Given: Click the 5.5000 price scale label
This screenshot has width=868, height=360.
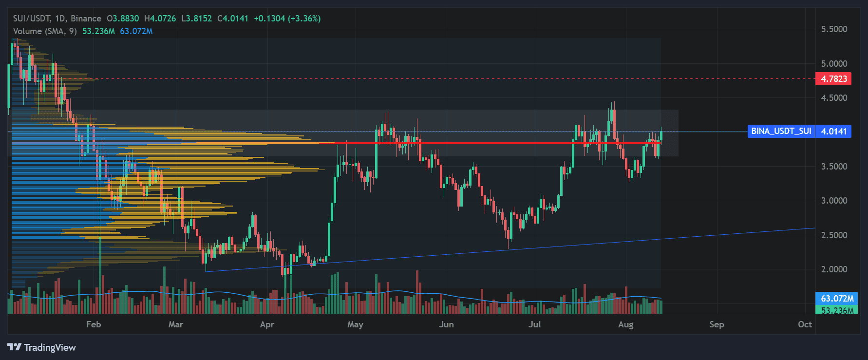Looking at the screenshot, I should tap(834, 29).
